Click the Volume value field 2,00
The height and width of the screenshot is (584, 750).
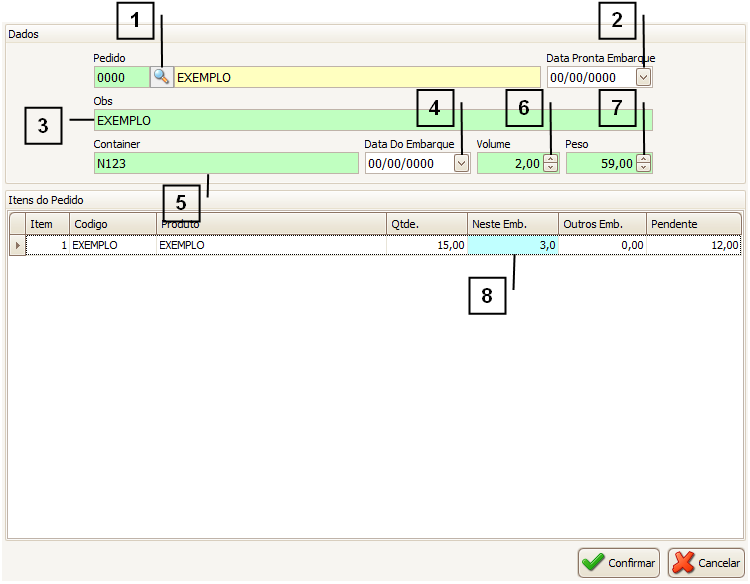pyautogui.click(x=509, y=163)
